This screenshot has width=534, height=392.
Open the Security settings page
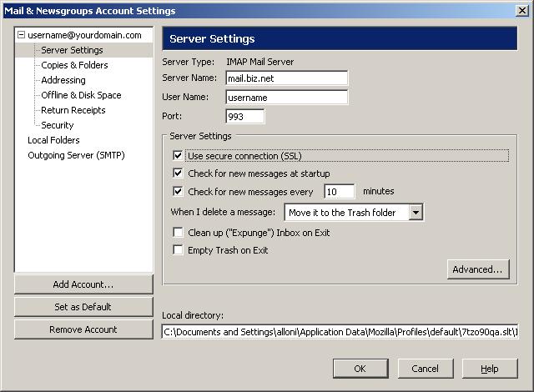pyautogui.click(x=58, y=125)
